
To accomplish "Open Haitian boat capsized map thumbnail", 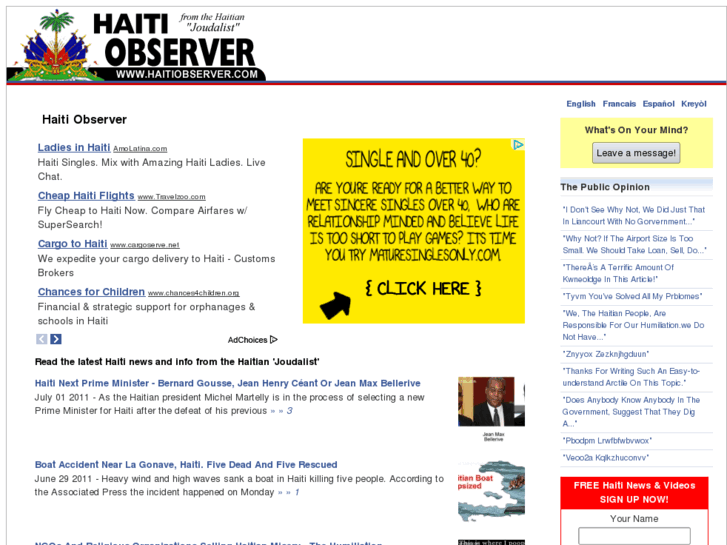I will click(491, 491).
